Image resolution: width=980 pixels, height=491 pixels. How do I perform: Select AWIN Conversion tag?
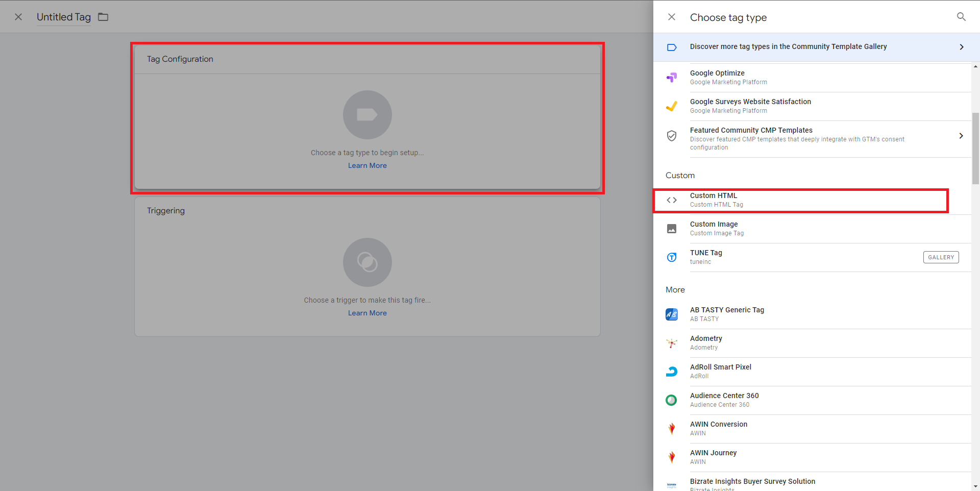(812, 429)
